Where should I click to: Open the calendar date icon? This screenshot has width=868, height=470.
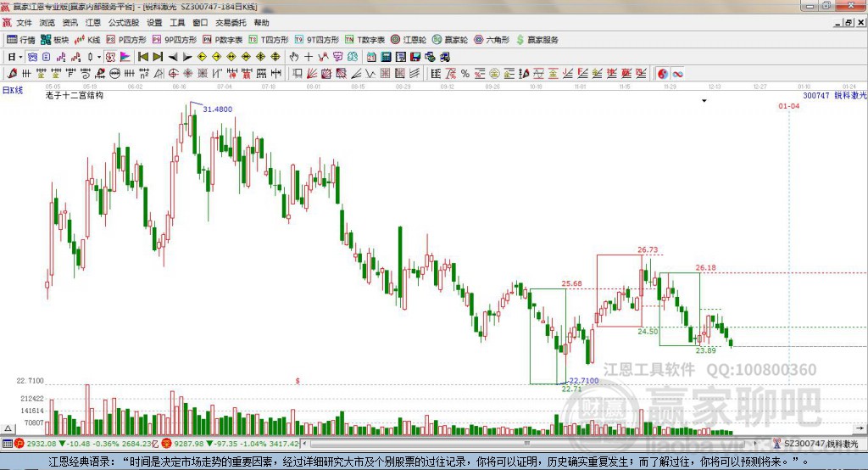[x=371, y=57]
